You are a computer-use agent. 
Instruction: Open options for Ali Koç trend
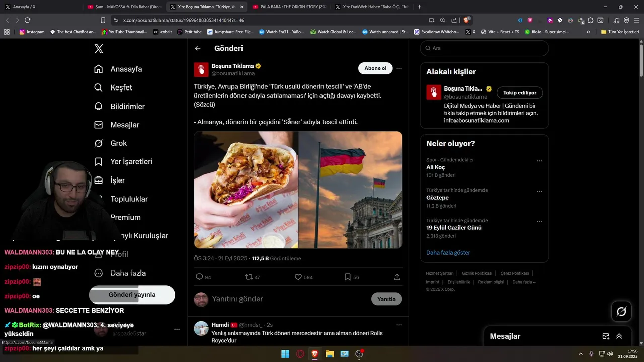539,161
